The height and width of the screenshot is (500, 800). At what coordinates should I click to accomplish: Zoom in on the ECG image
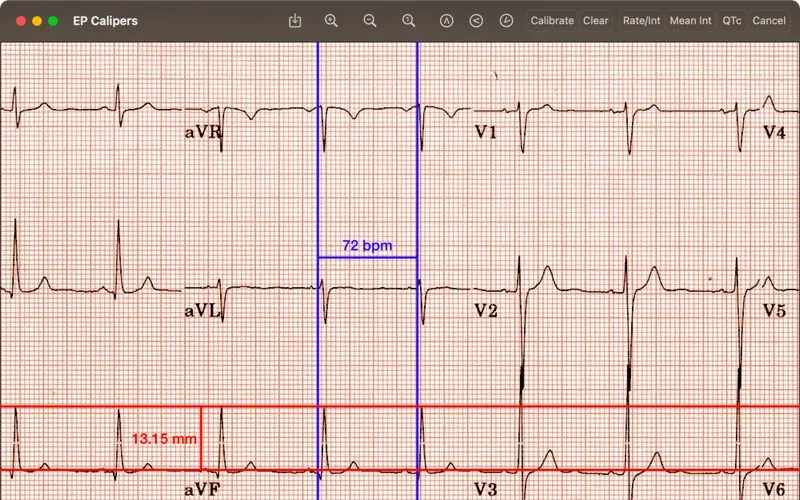(331, 21)
